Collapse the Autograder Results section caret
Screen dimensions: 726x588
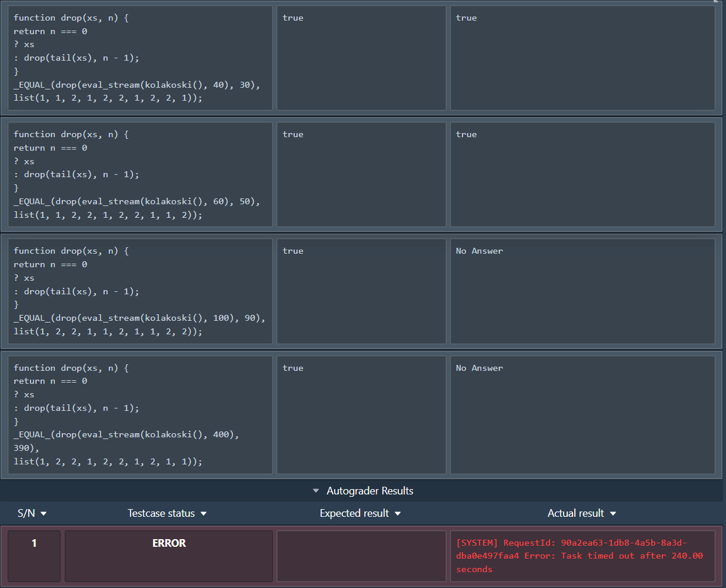tap(316, 491)
